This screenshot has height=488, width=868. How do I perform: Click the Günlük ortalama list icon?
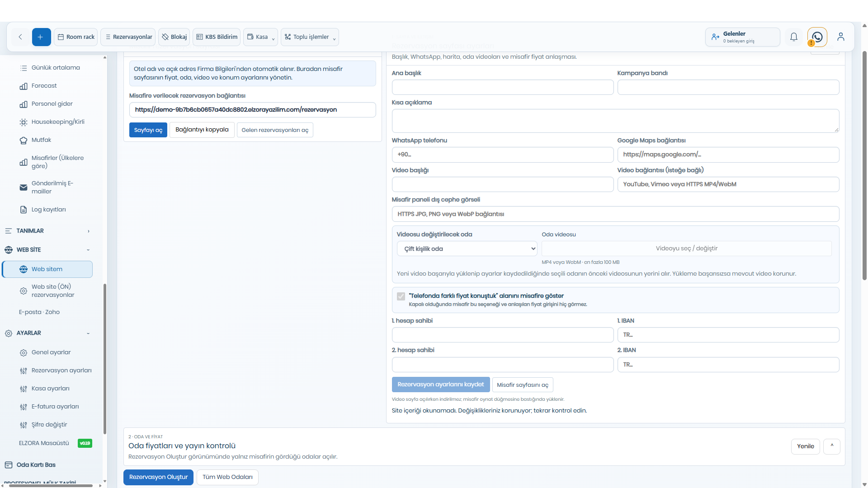coord(24,68)
